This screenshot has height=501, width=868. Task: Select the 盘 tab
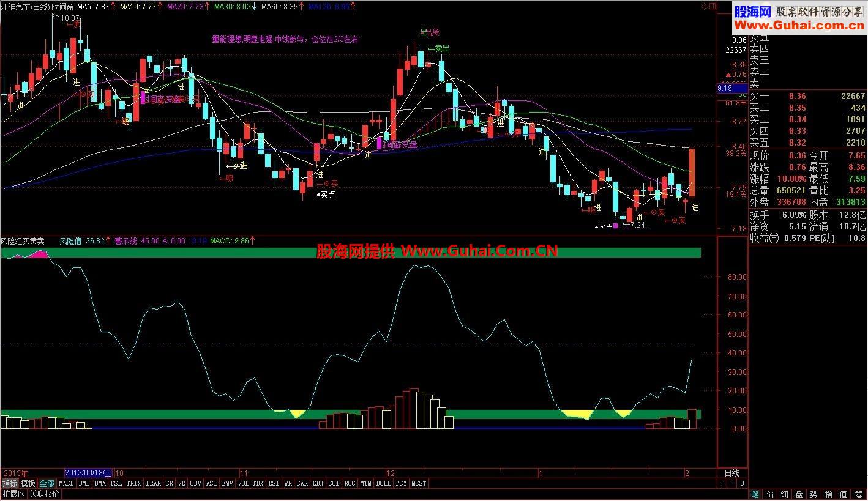pos(799,494)
